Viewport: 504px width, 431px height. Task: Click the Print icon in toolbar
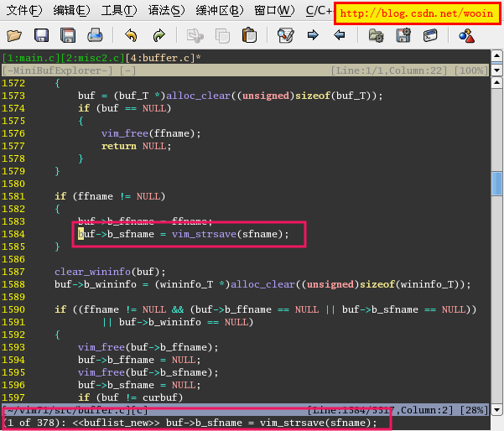coord(95,35)
